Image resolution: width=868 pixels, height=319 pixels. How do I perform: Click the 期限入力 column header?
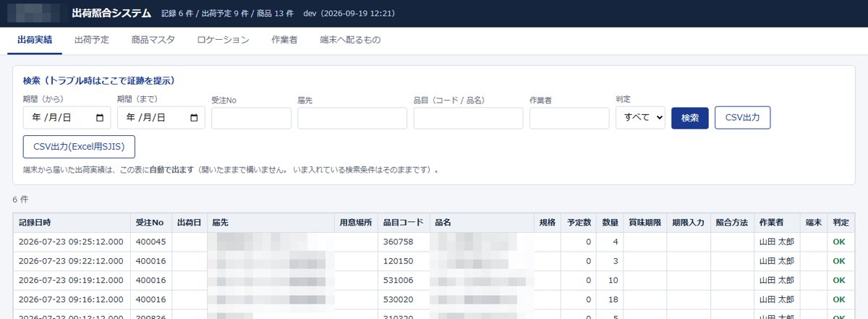(688, 222)
